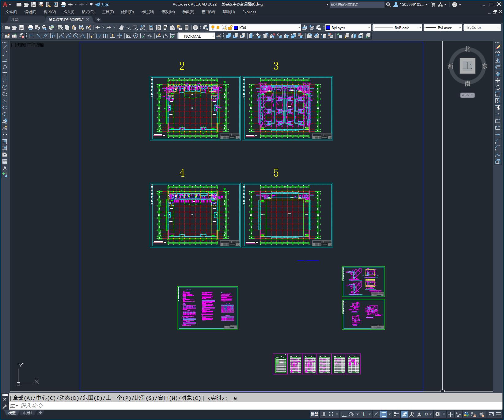
Task: Click the viewport controls label [-][俯视][二维线框]
Action: click(x=27, y=45)
